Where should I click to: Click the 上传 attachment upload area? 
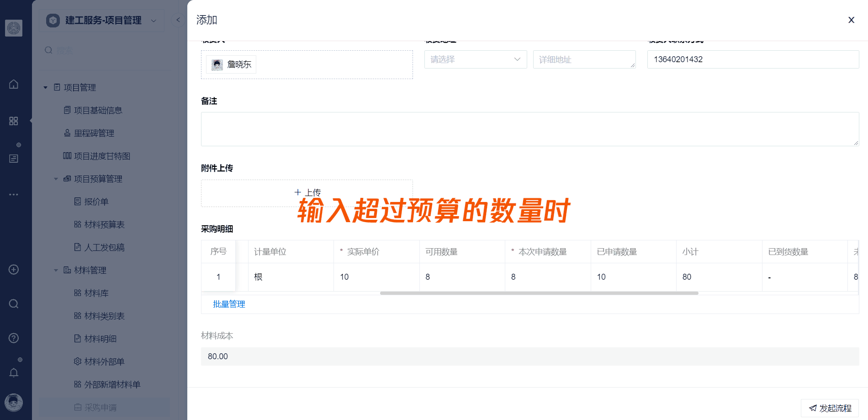[x=307, y=192]
